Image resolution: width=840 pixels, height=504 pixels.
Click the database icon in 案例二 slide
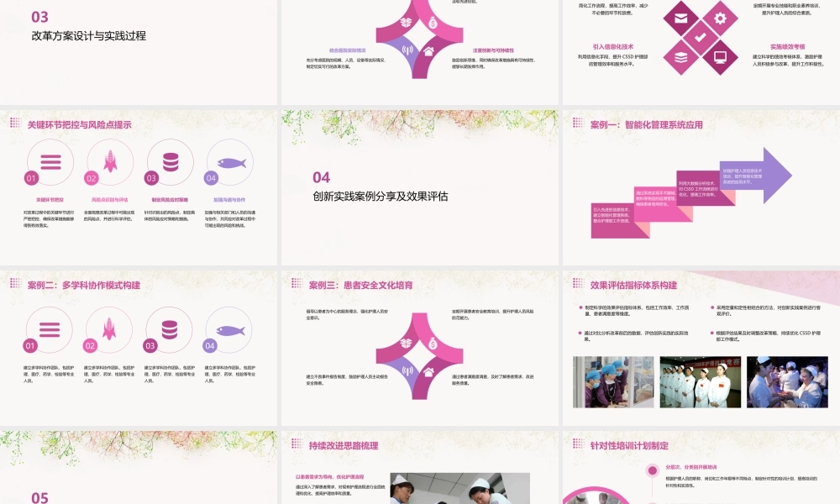click(170, 329)
